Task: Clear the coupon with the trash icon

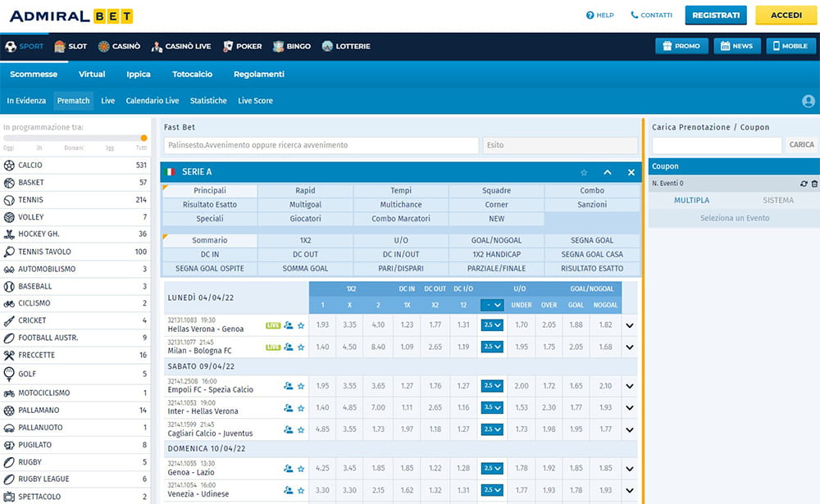Action: pyautogui.click(x=813, y=183)
